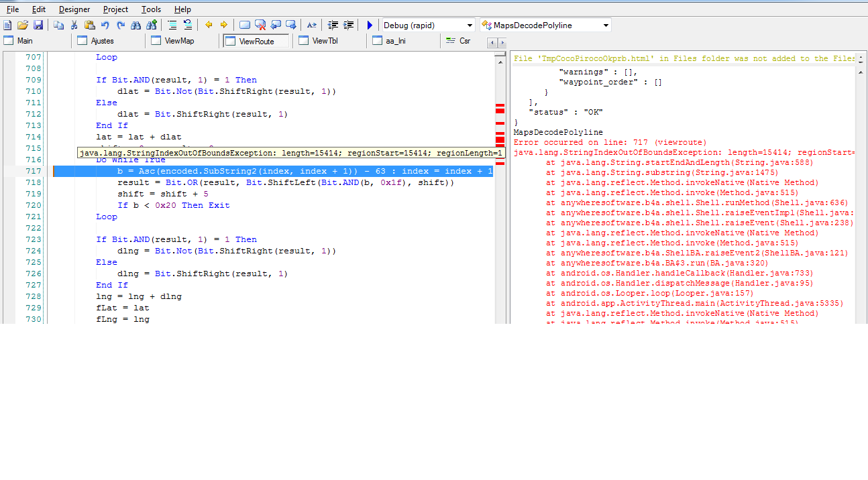This screenshot has height=480, width=868.
Task: Click the ActivityThread.main stack trace line
Action: tap(694, 303)
